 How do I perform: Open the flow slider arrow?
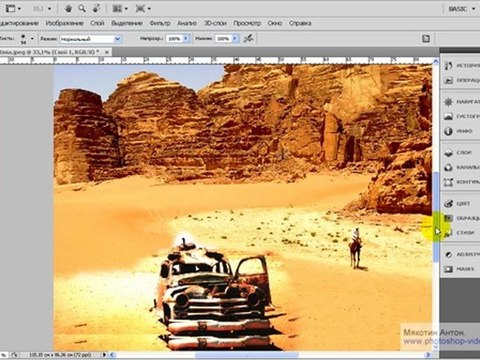tap(235, 39)
